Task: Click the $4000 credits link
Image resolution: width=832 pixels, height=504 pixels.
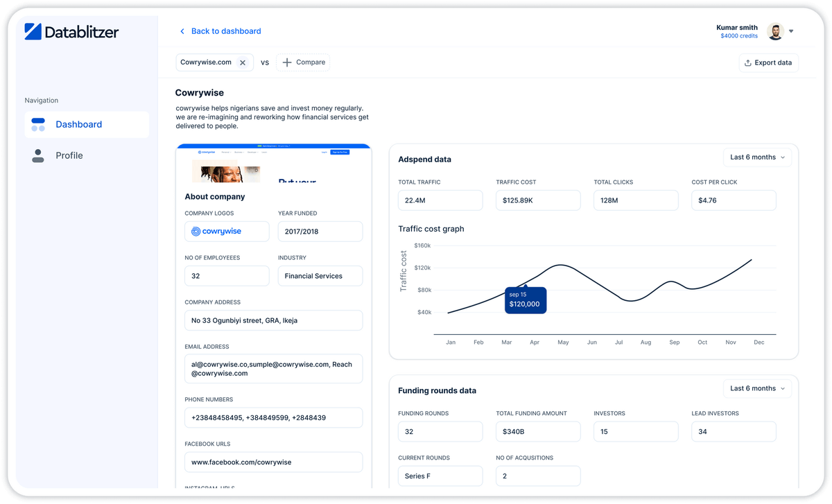Action: click(738, 36)
